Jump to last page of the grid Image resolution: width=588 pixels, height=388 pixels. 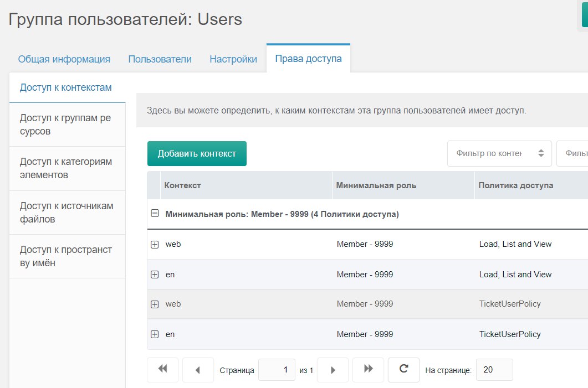tap(368, 370)
